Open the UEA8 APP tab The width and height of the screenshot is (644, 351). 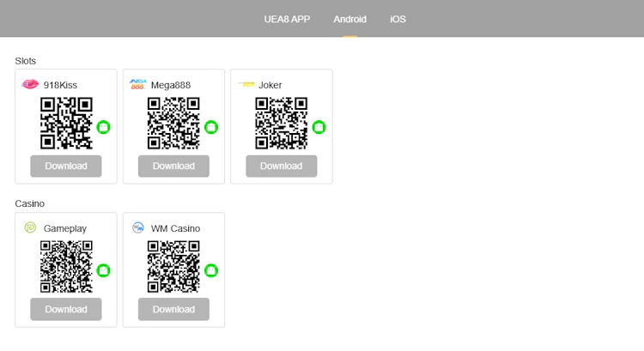click(287, 19)
